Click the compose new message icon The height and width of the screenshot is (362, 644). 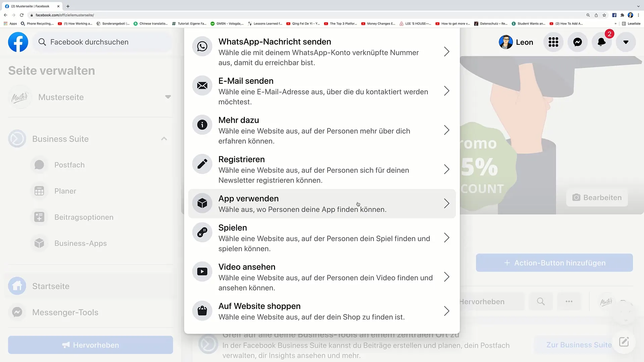tap(624, 342)
